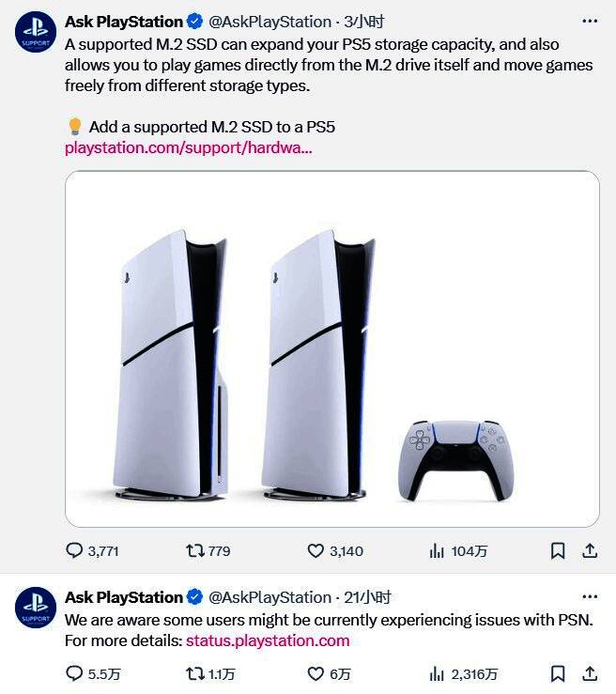Image resolution: width=616 pixels, height=694 pixels.
Task: Reply to the PSN issues tweet
Action: point(93,673)
